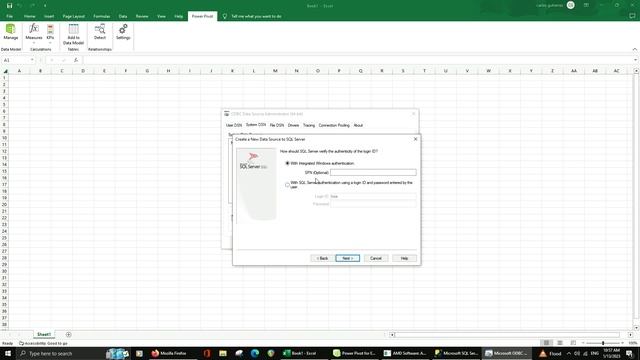
Task: Open the Page Layout ribbon tab
Action: (73, 16)
